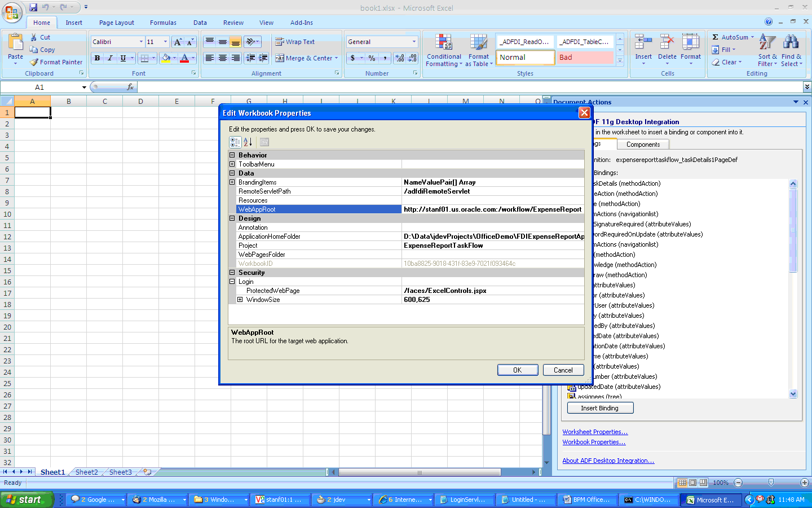Open Conditional Formatting menu

(x=444, y=50)
